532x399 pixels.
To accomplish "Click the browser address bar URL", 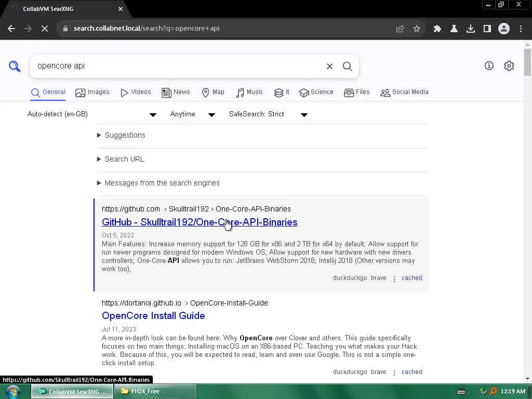I will [x=147, y=29].
